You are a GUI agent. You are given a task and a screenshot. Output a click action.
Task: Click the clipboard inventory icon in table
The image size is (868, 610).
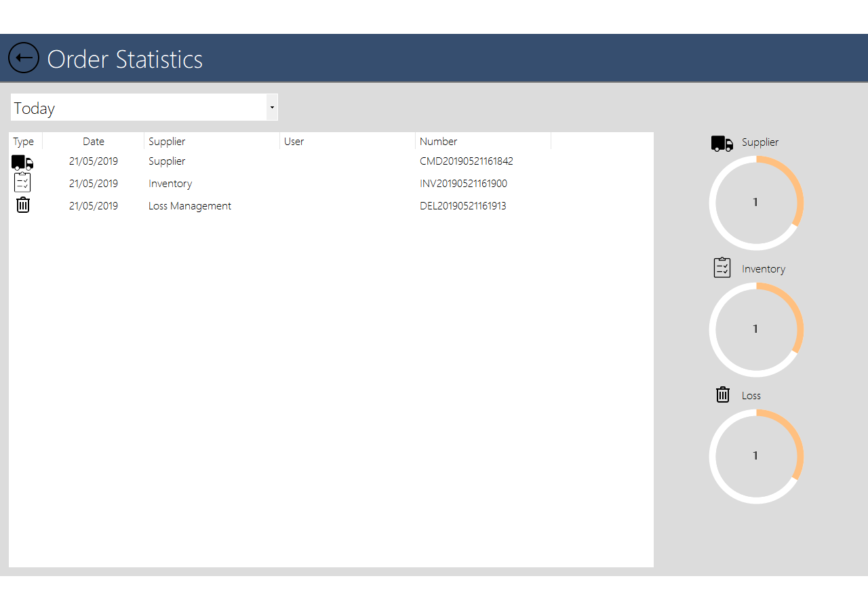tap(22, 183)
